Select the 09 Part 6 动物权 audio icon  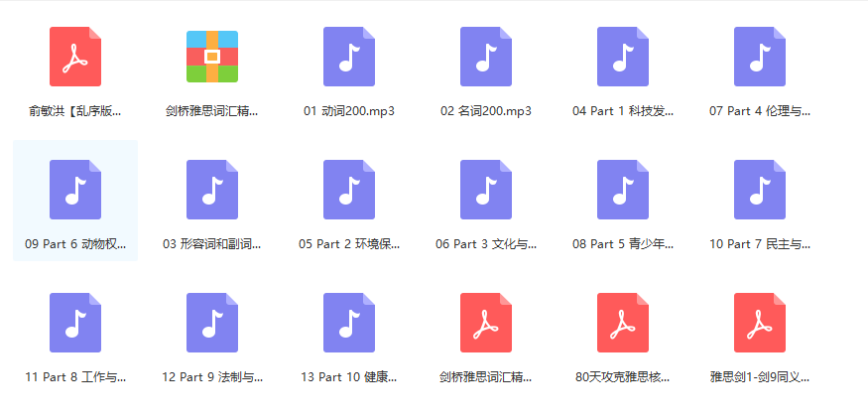[75, 190]
